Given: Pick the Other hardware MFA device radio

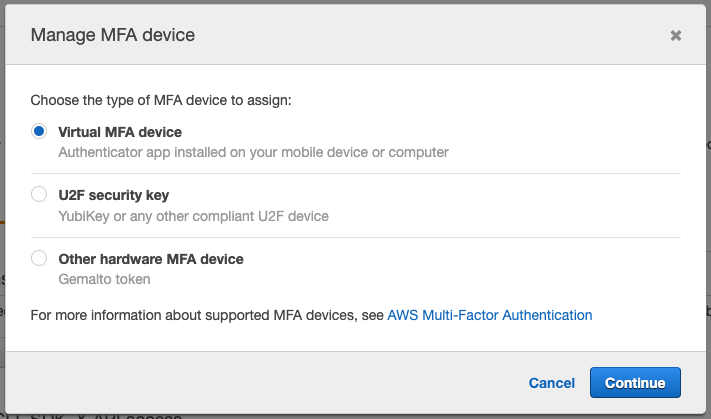Looking at the screenshot, I should (x=39, y=258).
